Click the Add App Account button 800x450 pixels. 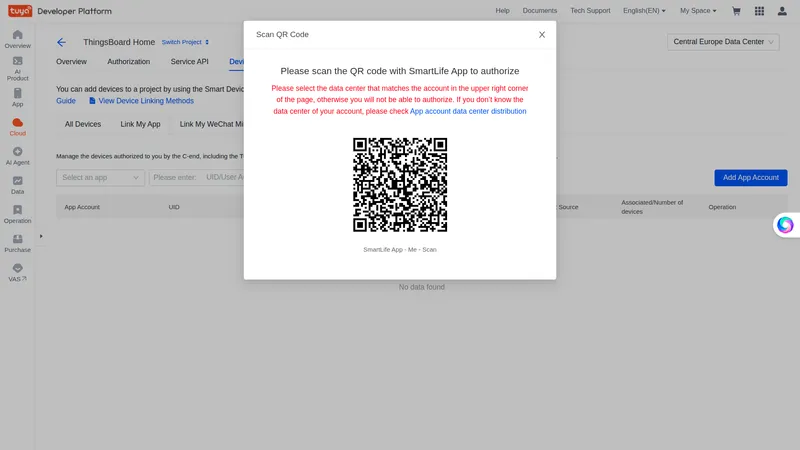[751, 178]
